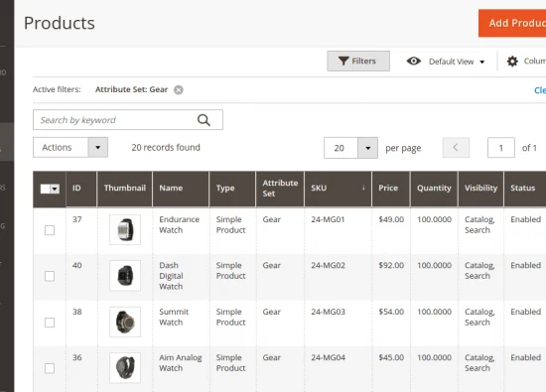Sort by the ID column header
This screenshot has width=546, height=392.
(81, 189)
